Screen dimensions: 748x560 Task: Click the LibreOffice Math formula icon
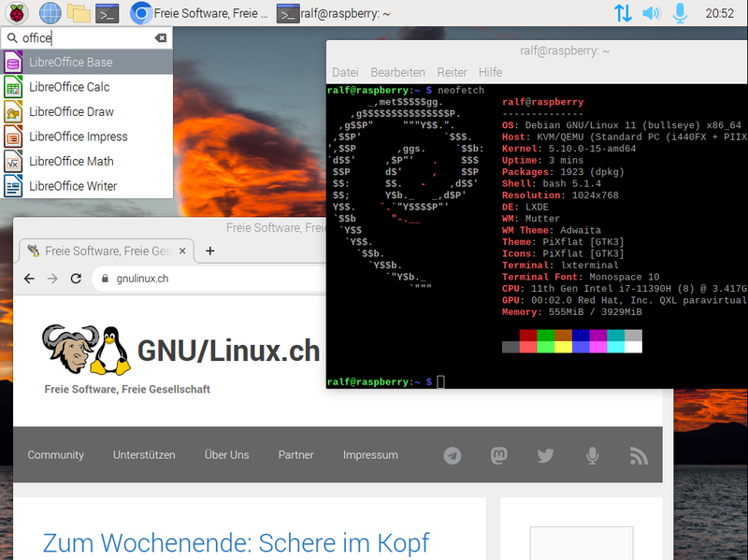13,161
